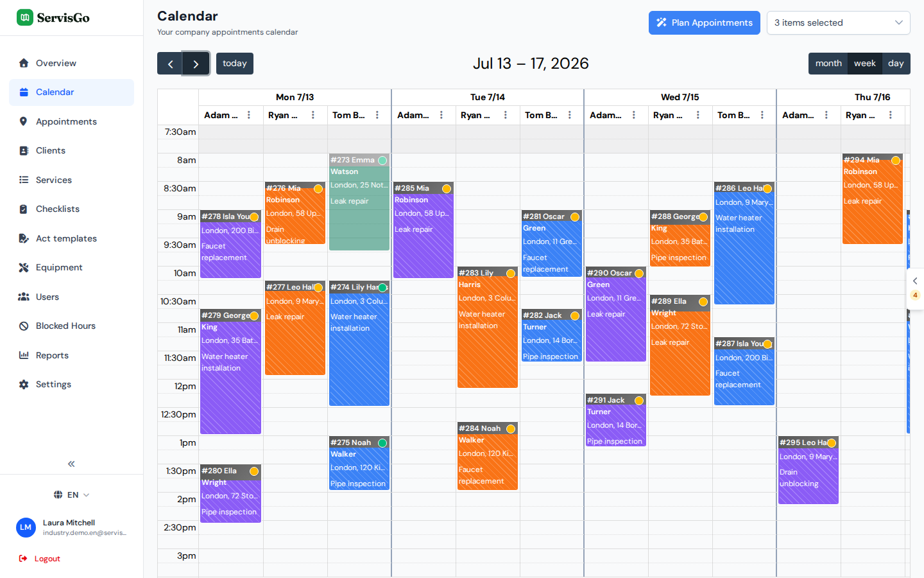The height and width of the screenshot is (578, 924).
Task: Open appointment #285 Mia Robinson
Action: 424,230
